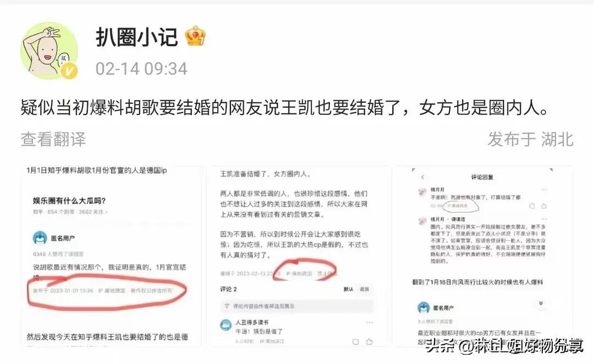Viewport: 594px width, 364px height.
Task: Open the 扒圈小记 profile avatar
Action: point(49,51)
